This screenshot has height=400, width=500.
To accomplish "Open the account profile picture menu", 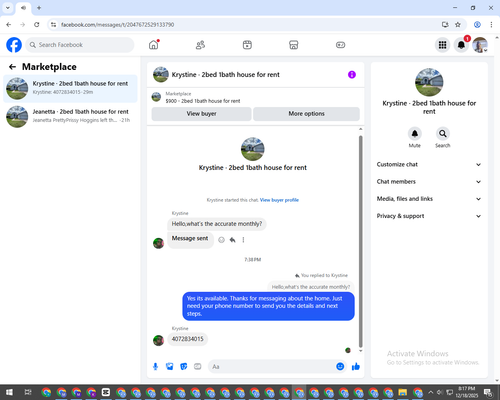I will [480, 45].
